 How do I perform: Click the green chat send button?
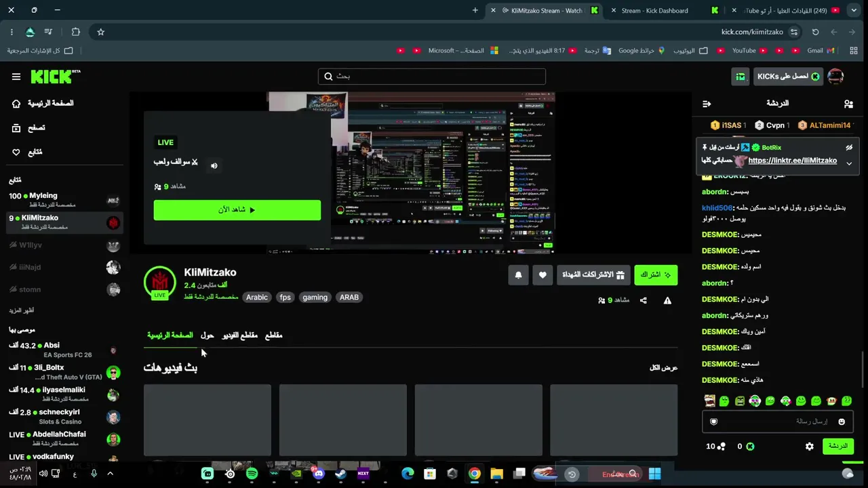pos(838,446)
